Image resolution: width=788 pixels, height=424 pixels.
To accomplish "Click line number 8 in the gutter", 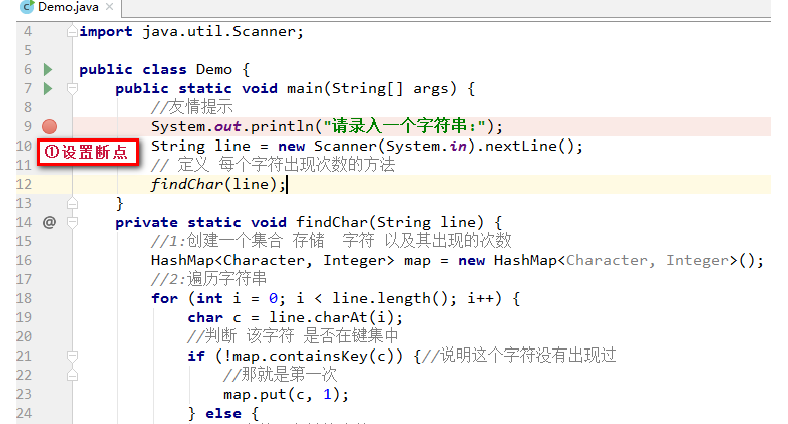I will pyautogui.click(x=28, y=108).
